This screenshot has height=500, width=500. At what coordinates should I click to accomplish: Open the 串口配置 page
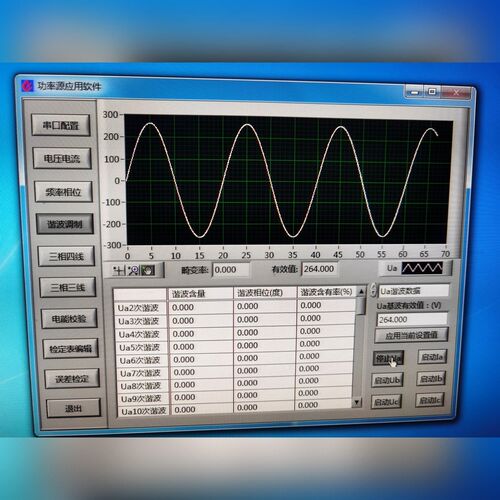pyautogui.click(x=61, y=125)
